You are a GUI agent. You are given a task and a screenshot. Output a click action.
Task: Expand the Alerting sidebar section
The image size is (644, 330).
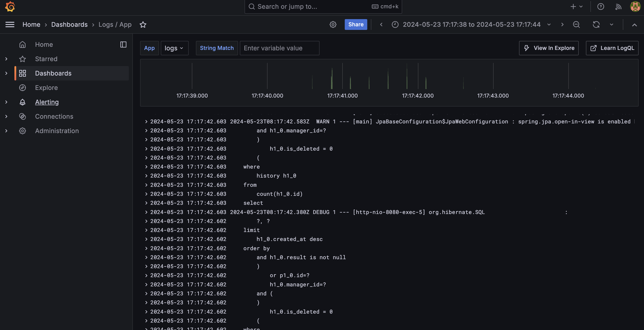6,102
